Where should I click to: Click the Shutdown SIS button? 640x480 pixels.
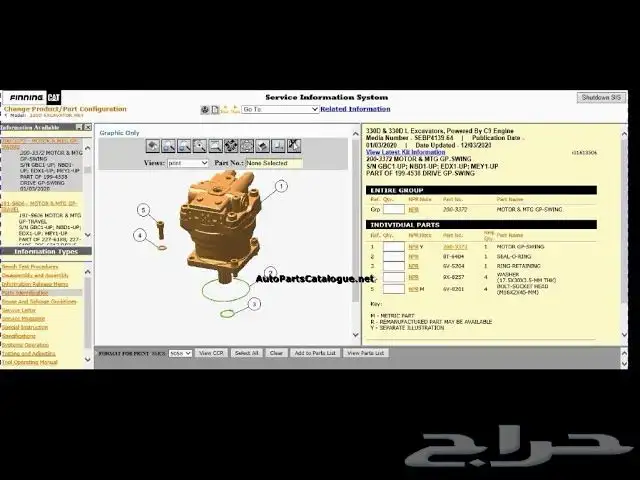pos(601,97)
